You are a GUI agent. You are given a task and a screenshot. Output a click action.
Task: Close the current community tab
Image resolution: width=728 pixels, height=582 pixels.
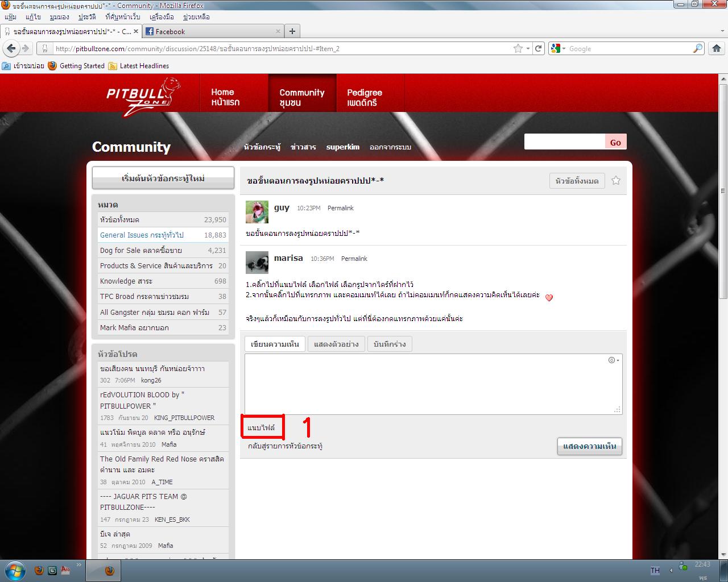click(x=137, y=32)
